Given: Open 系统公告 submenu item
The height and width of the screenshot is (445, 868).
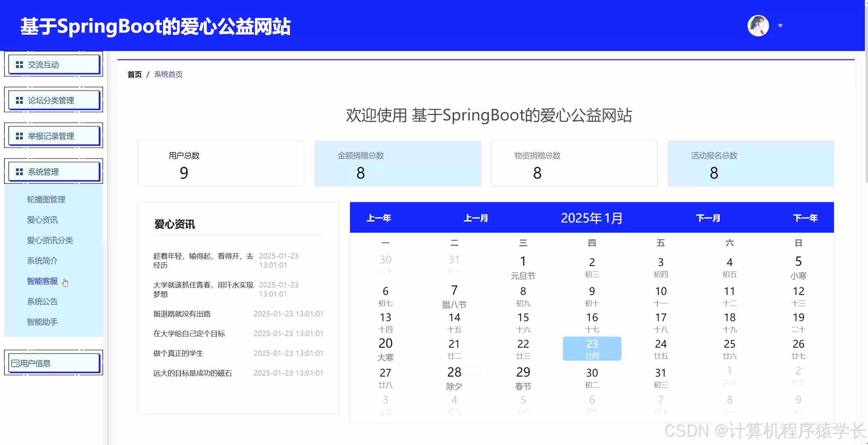Looking at the screenshot, I should [x=42, y=301].
